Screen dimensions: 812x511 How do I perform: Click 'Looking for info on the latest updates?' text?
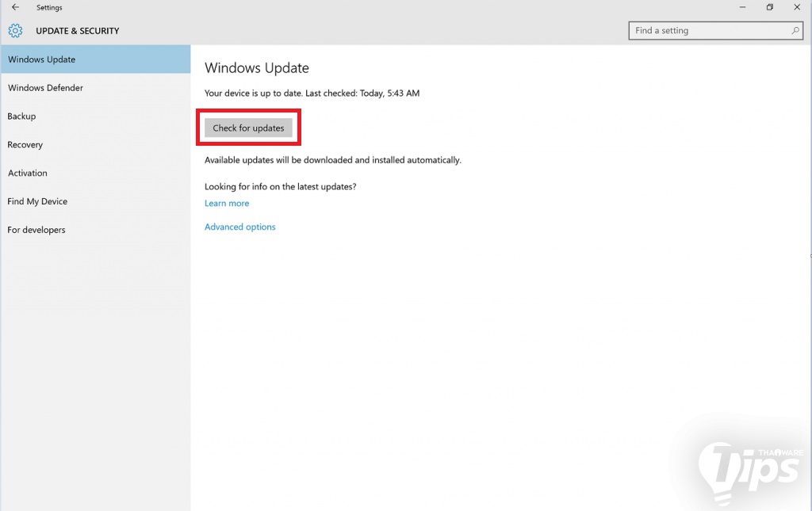coord(280,187)
